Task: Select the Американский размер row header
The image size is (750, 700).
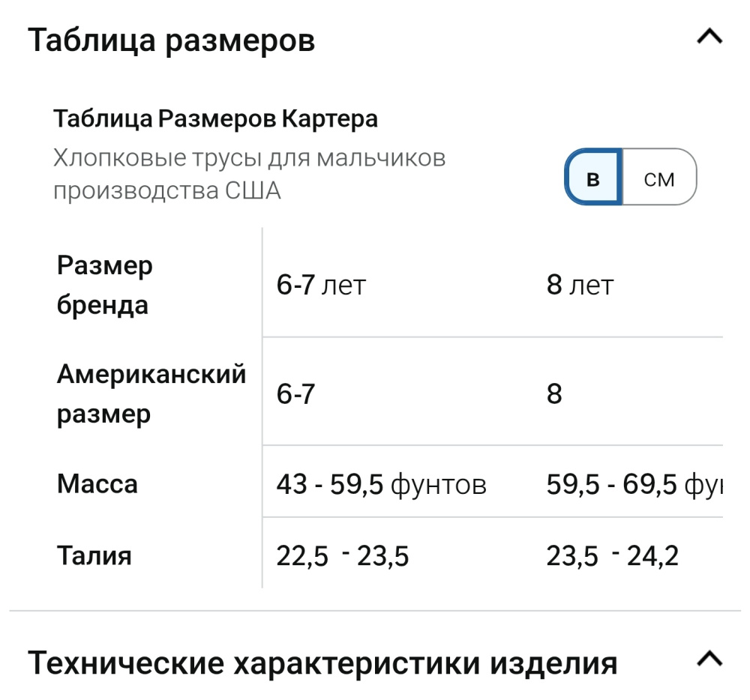Action: pos(151,393)
